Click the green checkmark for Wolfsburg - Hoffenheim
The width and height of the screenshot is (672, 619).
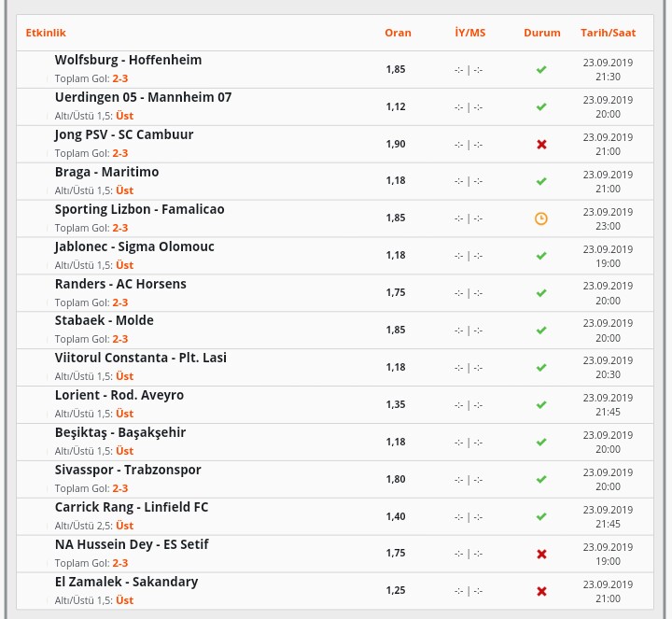pos(541,69)
